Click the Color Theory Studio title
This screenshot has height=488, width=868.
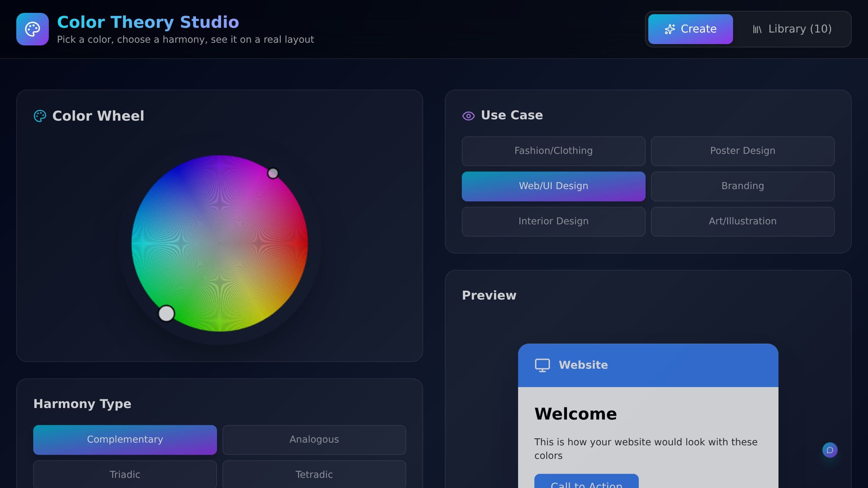point(148,22)
